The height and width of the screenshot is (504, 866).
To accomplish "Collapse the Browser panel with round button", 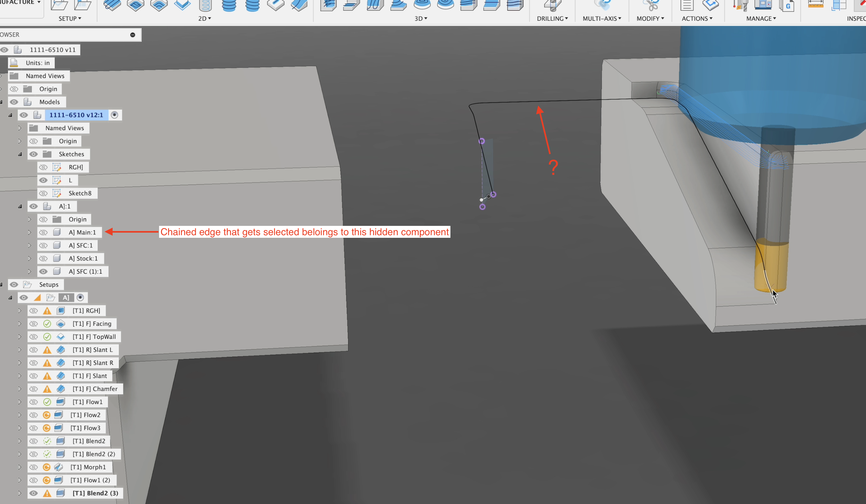I will point(133,35).
